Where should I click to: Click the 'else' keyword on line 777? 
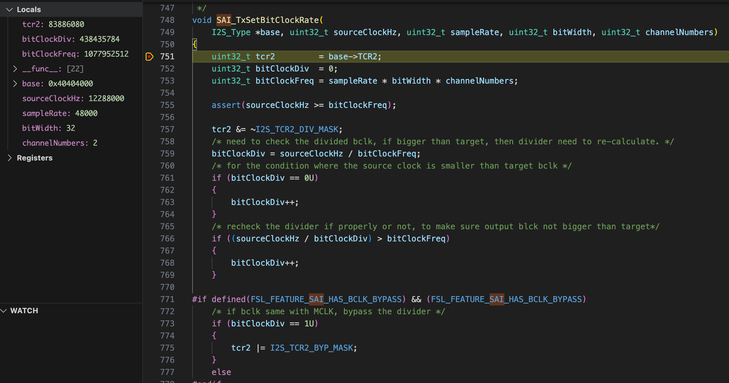[221, 372]
